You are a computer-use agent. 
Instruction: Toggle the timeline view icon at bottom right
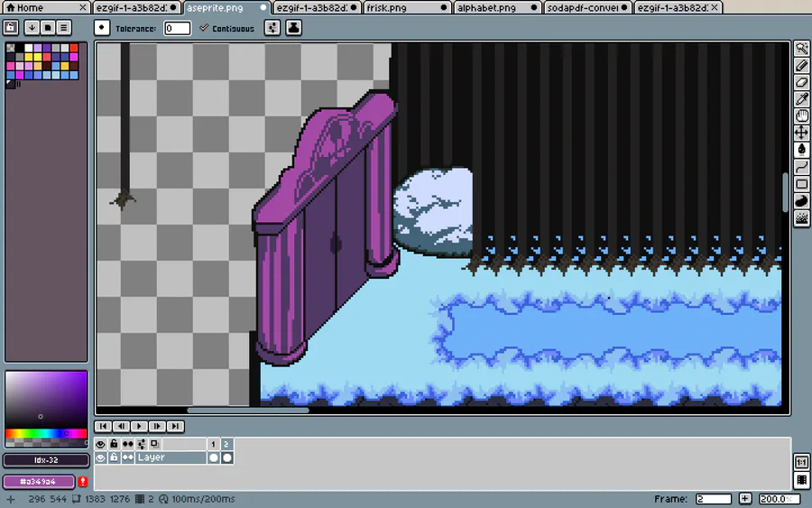tap(802, 480)
